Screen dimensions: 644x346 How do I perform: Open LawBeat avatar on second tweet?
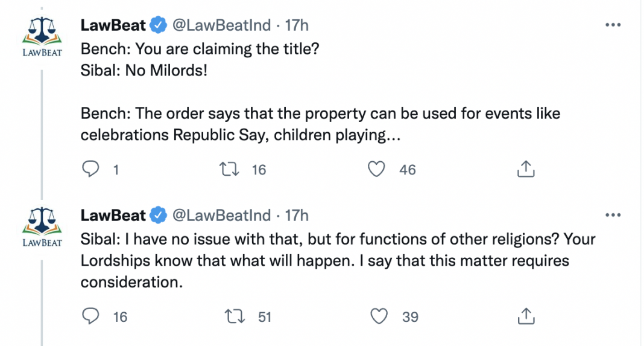[x=42, y=226]
